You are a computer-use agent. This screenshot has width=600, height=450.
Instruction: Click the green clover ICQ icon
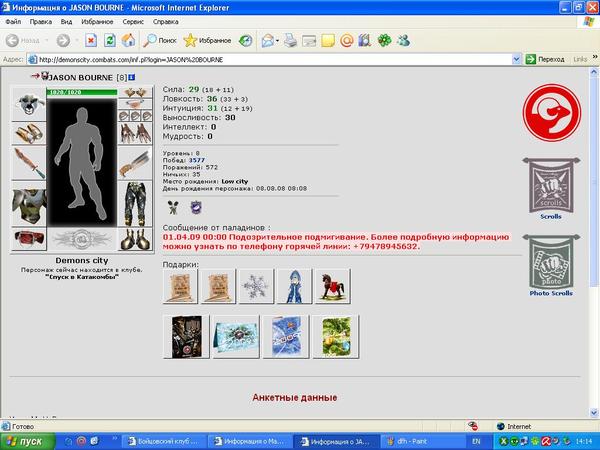coord(384,40)
